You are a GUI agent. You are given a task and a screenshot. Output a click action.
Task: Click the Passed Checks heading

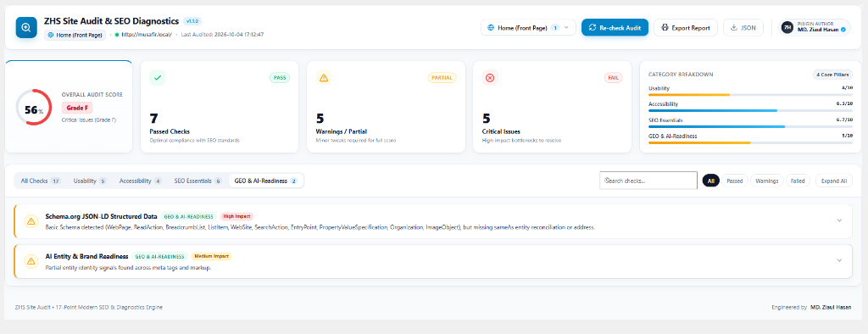point(170,132)
